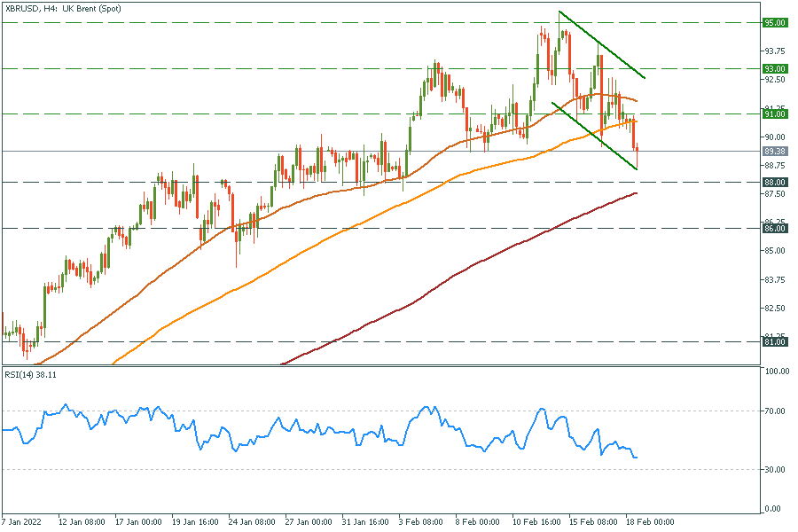Image resolution: width=798 pixels, height=532 pixels.
Task: Select the 93.00 horizontal level label
Action: [x=775, y=68]
